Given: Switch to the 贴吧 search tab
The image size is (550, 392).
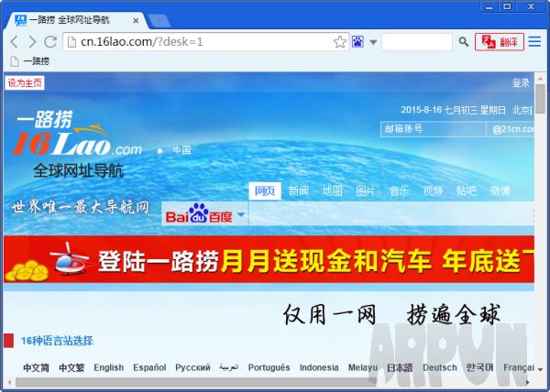Looking at the screenshot, I should tap(467, 191).
